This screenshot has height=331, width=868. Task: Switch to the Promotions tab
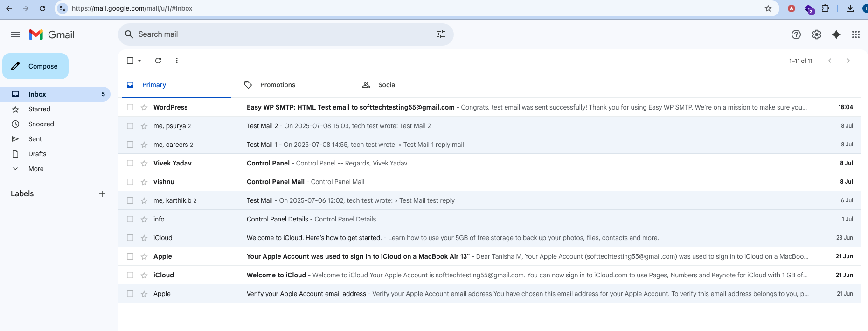click(277, 85)
